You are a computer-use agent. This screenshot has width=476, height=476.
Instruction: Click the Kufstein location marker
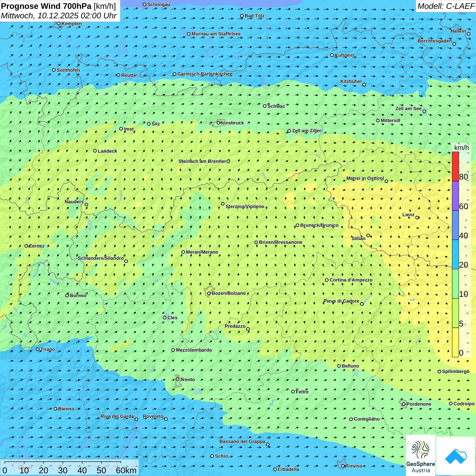(332, 55)
